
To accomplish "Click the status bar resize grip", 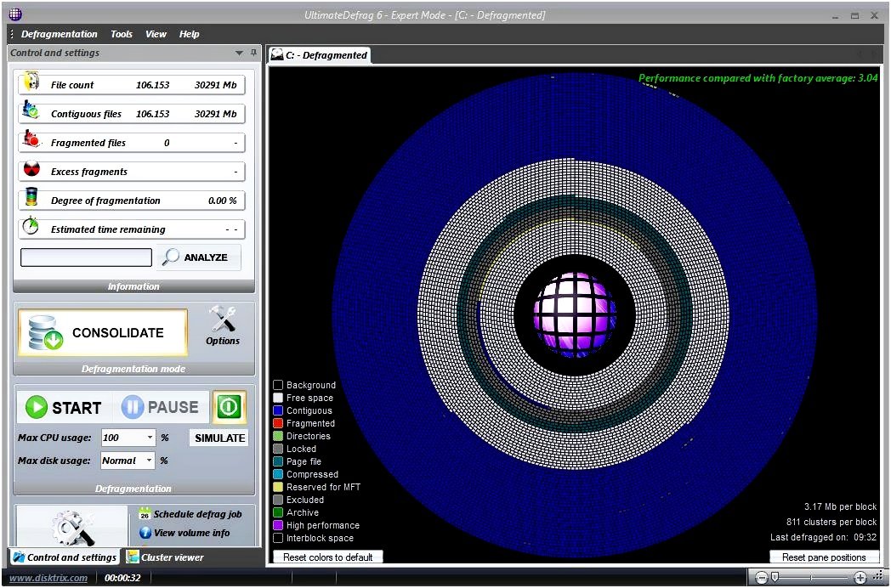I will (878, 578).
